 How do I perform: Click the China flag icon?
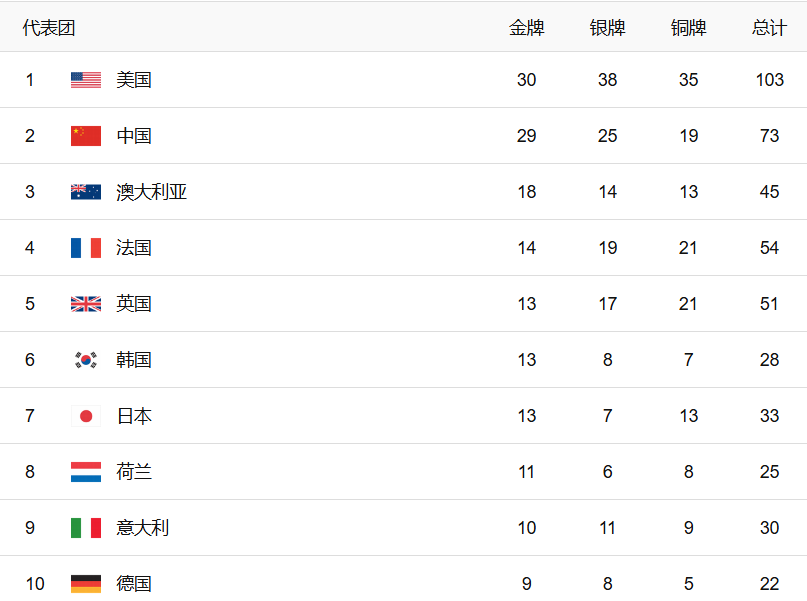pyautogui.click(x=86, y=136)
